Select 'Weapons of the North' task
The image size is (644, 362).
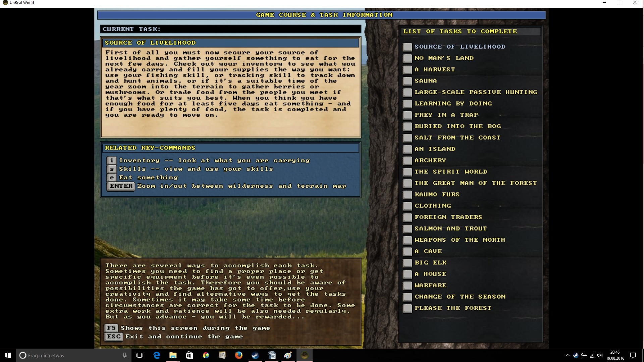[460, 240]
